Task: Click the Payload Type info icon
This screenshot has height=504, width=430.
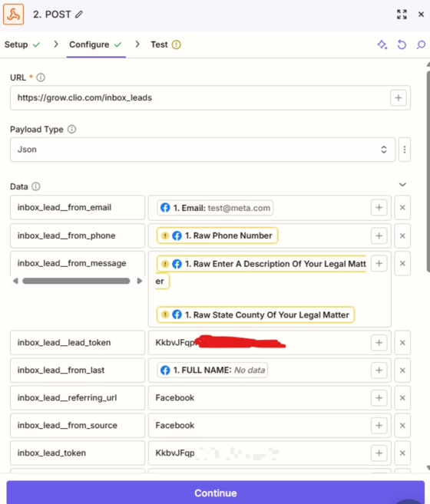Action: (x=71, y=129)
